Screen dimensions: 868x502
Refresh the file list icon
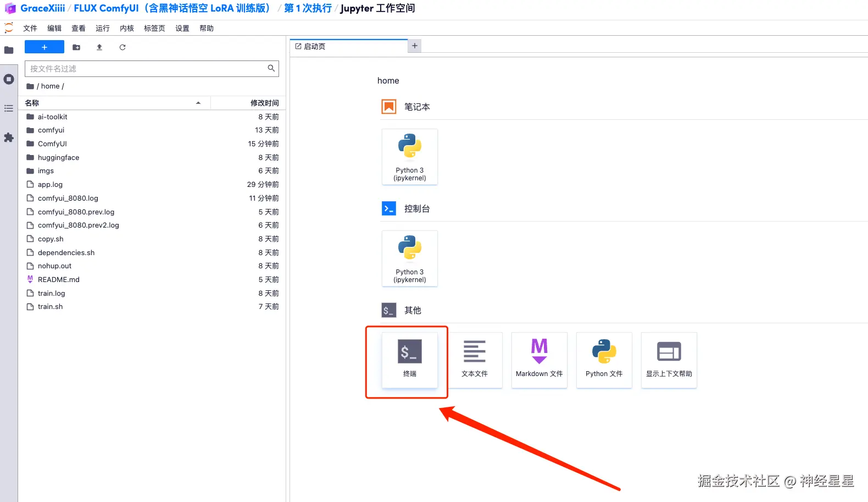coord(123,47)
